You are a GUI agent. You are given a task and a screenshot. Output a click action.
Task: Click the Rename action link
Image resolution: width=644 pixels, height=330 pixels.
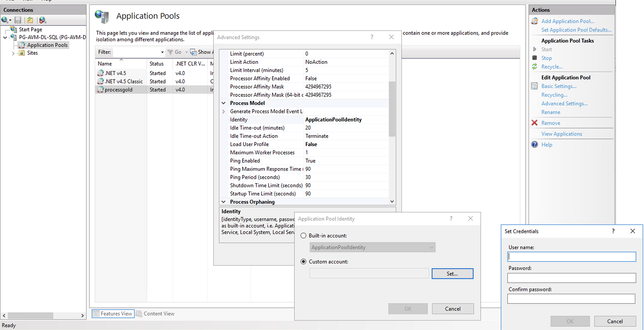coord(551,112)
